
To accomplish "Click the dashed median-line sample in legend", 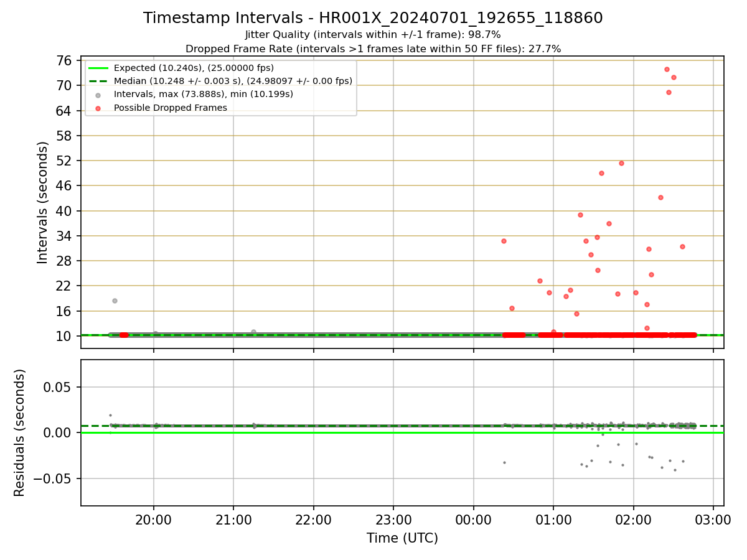I will tap(98, 81).
